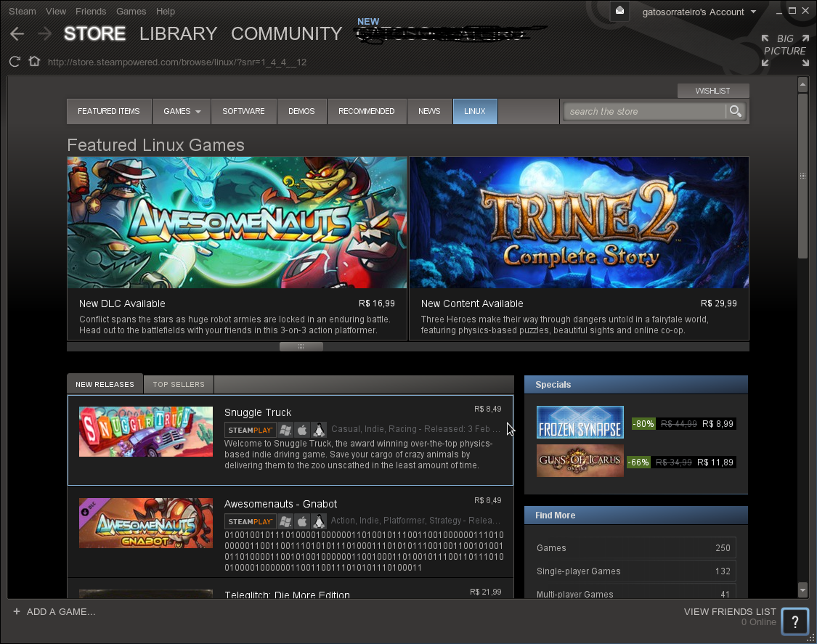
Task: Go to the home page icon
Action: click(34, 62)
